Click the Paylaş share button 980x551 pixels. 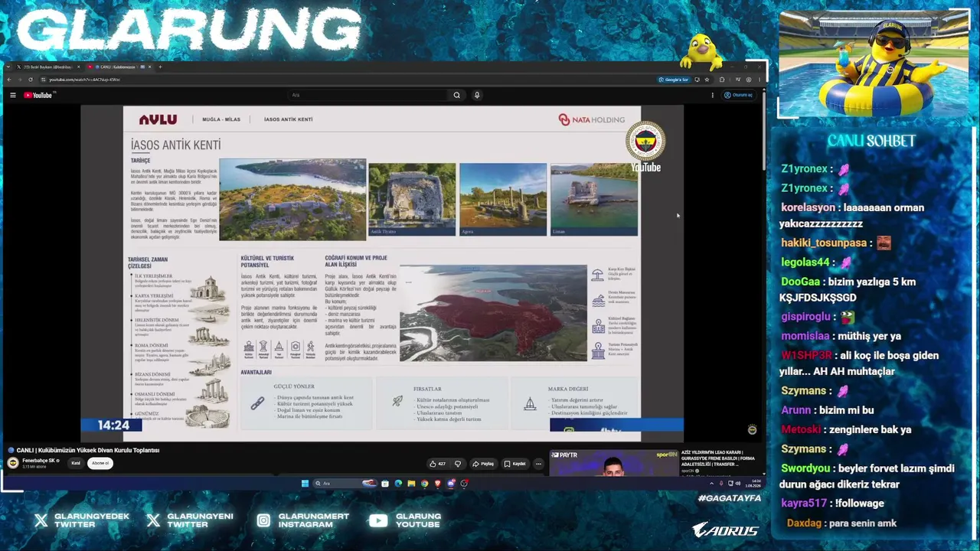483,464
